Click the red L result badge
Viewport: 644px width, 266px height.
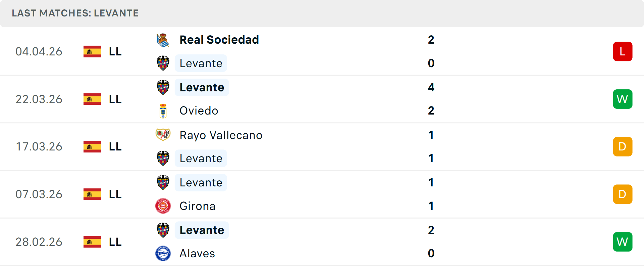click(623, 51)
